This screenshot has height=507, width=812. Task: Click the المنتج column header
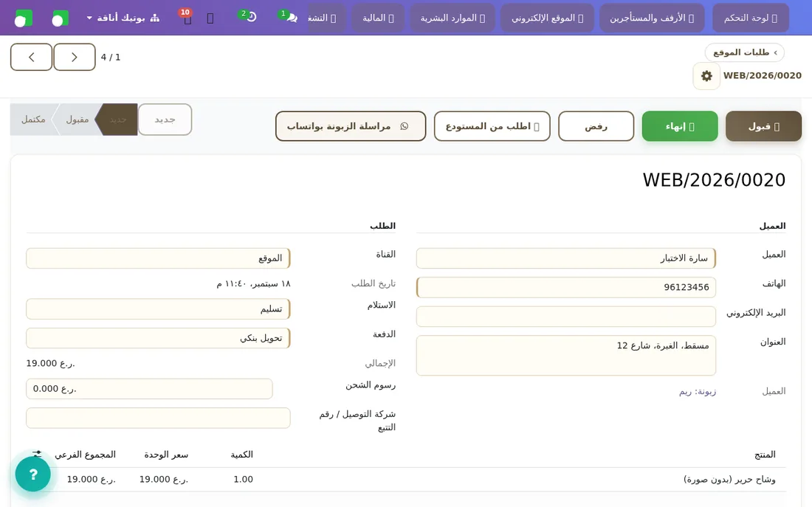765,455
